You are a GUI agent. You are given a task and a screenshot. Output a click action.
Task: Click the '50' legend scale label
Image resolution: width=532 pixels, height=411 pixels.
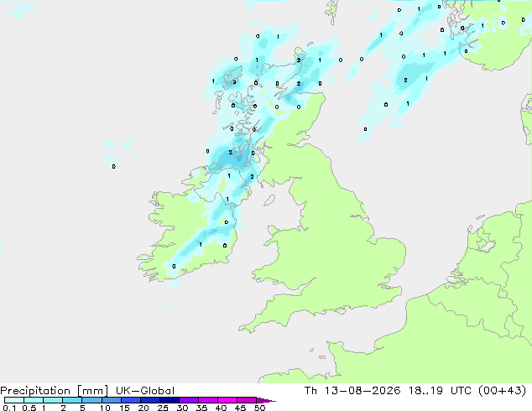click(259, 408)
